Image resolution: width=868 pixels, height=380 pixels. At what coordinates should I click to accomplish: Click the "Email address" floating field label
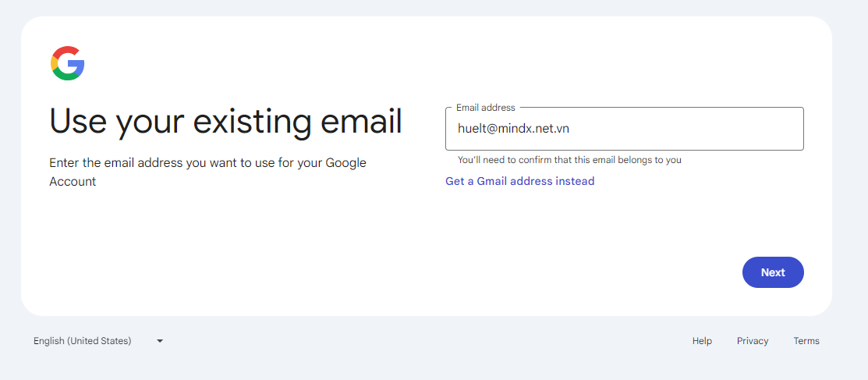pyautogui.click(x=485, y=108)
